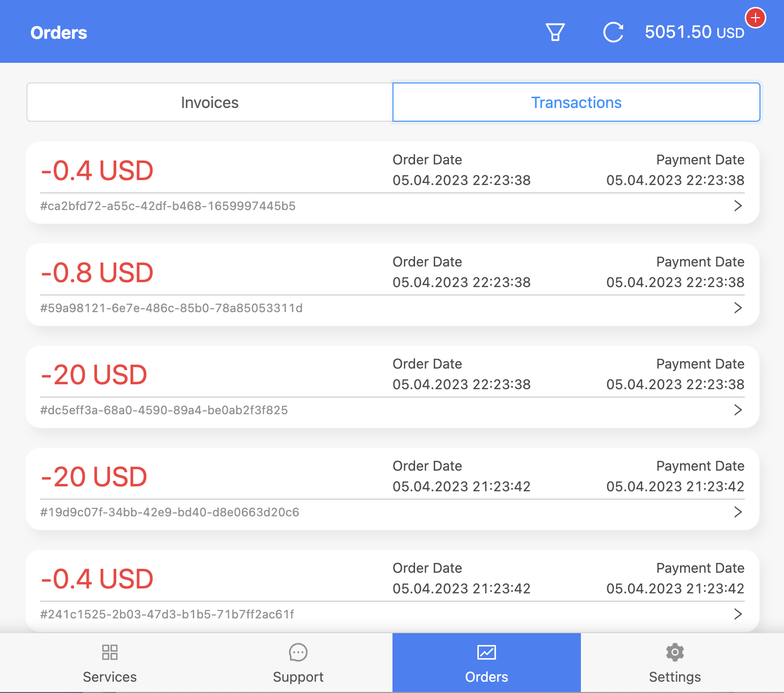This screenshot has height=693, width=784.
Task: Click the Settings gear icon
Action: [675, 652]
